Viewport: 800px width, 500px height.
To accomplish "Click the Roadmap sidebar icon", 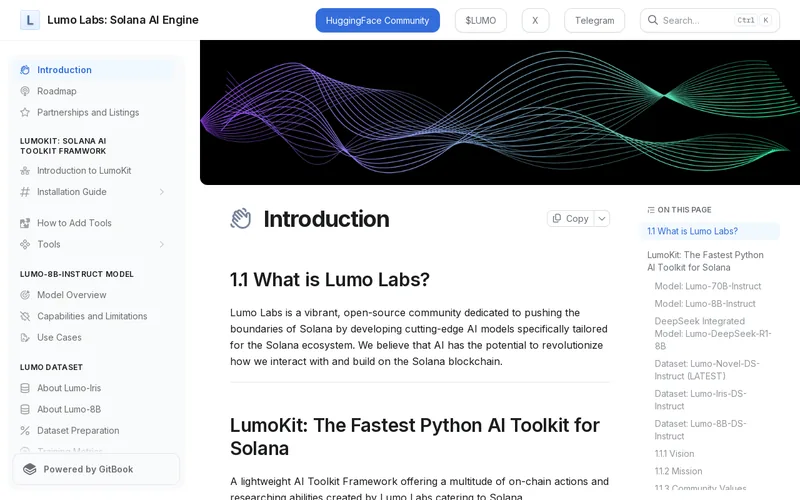I will [x=24, y=91].
